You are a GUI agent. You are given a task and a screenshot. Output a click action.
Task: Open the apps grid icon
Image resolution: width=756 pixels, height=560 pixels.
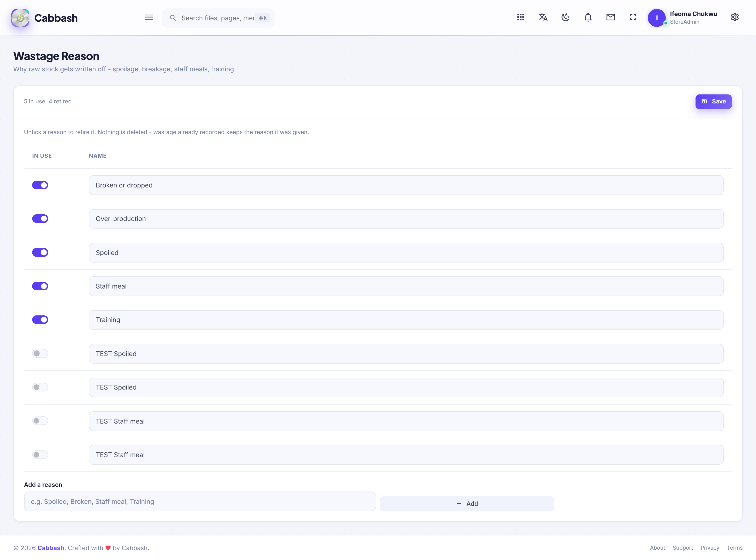pos(521,17)
